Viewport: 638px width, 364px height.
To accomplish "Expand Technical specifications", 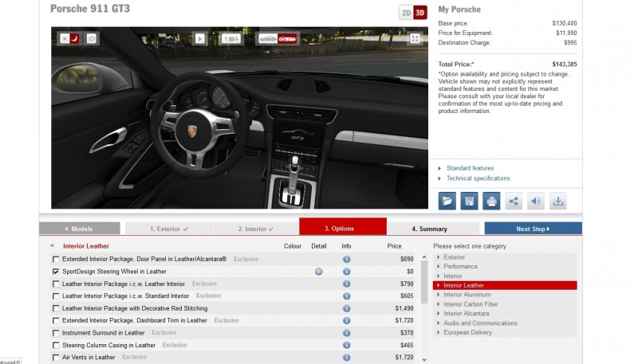I will pos(478,178).
